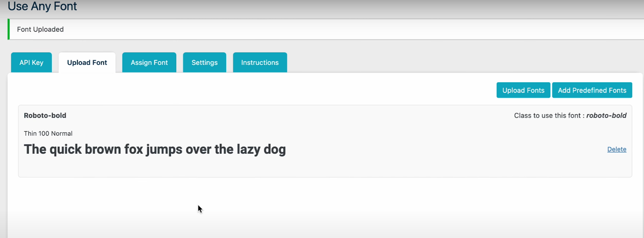644x238 pixels.
Task: Open the API Key tab
Action: click(31, 63)
